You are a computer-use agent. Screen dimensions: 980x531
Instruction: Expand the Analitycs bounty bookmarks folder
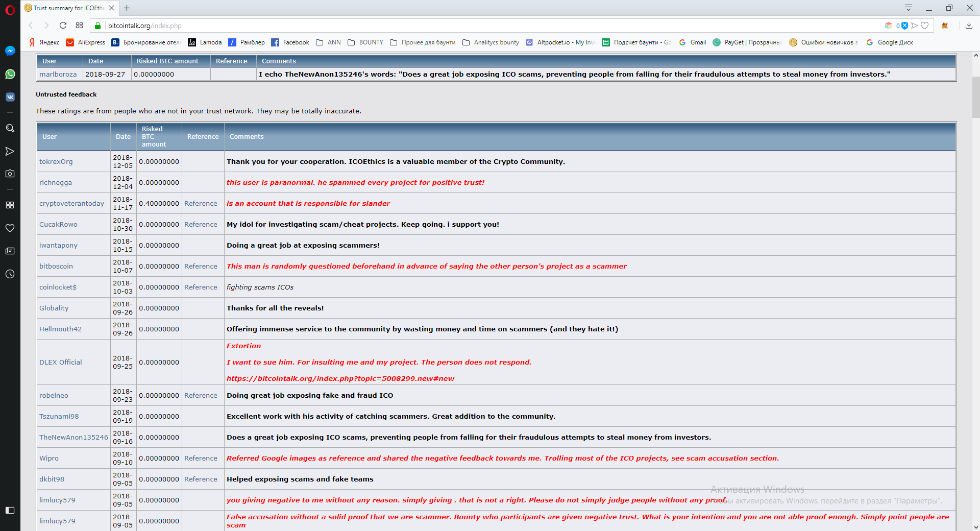pos(491,42)
